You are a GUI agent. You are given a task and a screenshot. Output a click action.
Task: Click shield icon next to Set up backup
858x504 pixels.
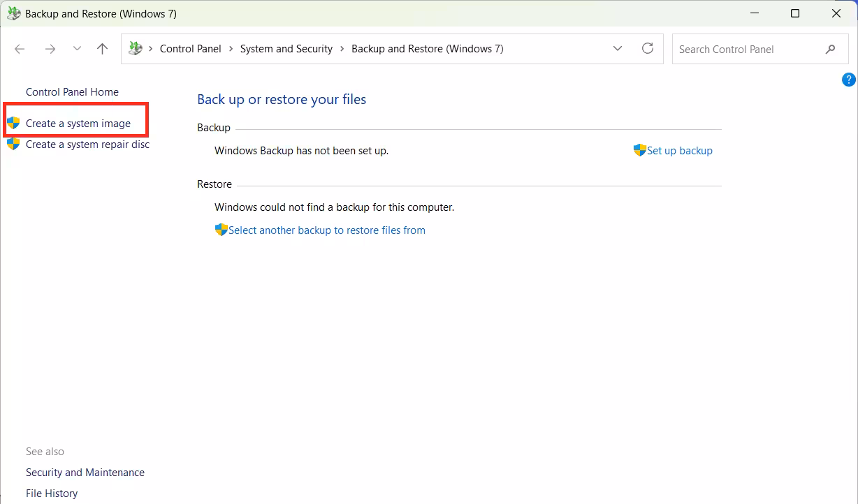640,150
